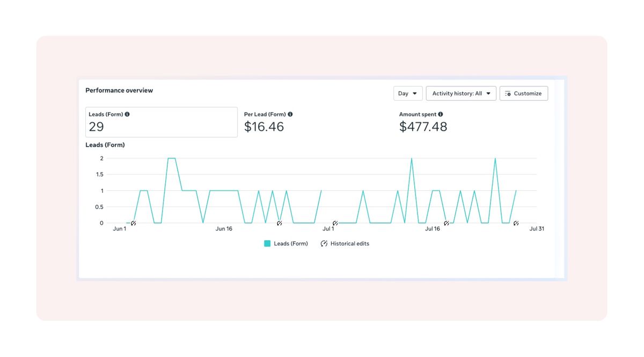Open the historical edit marker after Jul 16
The height and width of the screenshot is (357, 644).
pos(516,222)
